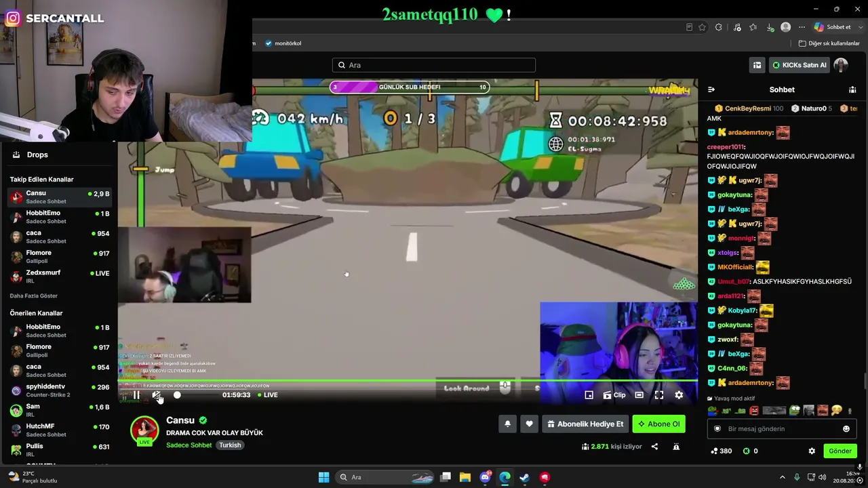The height and width of the screenshot is (488, 868).
Task: Collapse the Sohbet chat panel
Action: click(x=711, y=89)
